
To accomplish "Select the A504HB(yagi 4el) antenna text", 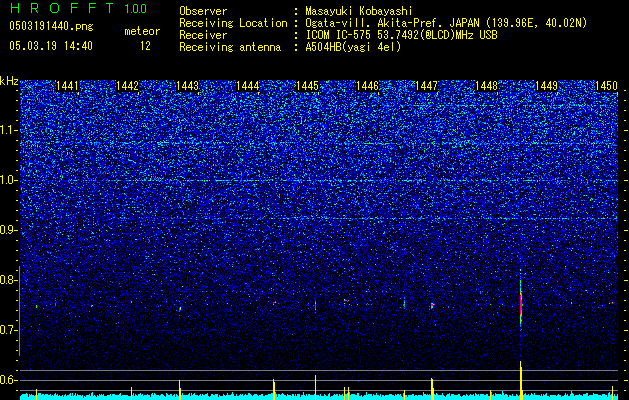I will pos(353,47).
